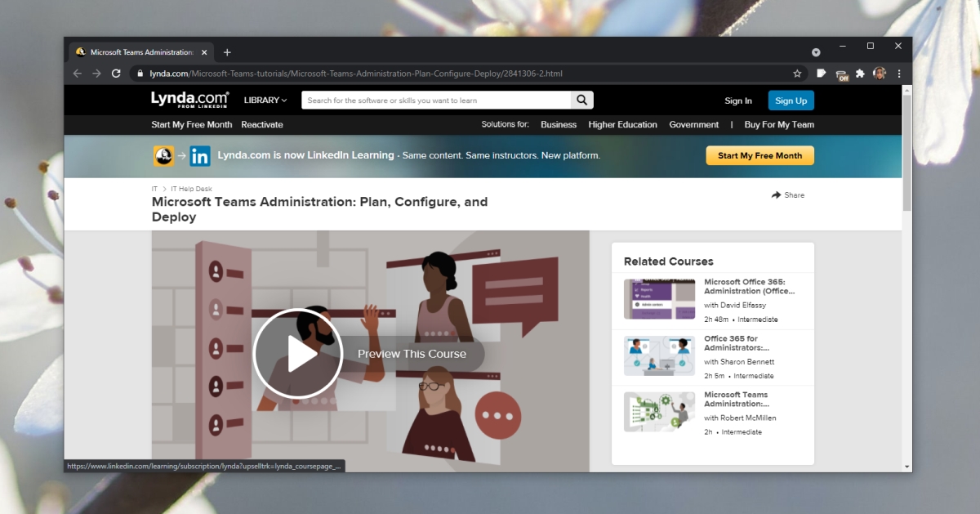Click the page's vertical scrollbar thumb
The height and width of the screenshot is (514, 980).
click(x=906, y=154)
